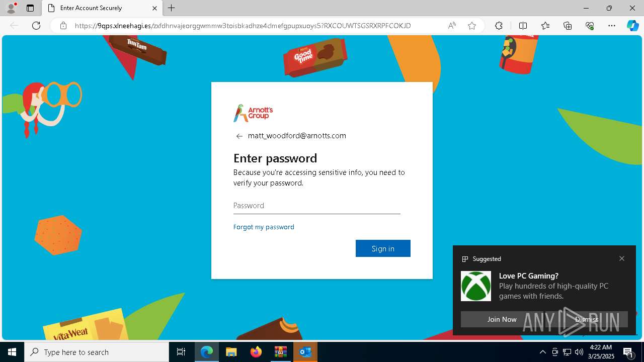Open the Windows Start menu

pyautogui.click(x=12, y=352)
